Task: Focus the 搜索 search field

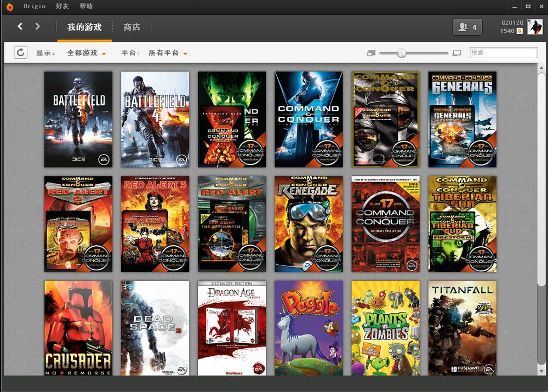Action: (503, 53)
